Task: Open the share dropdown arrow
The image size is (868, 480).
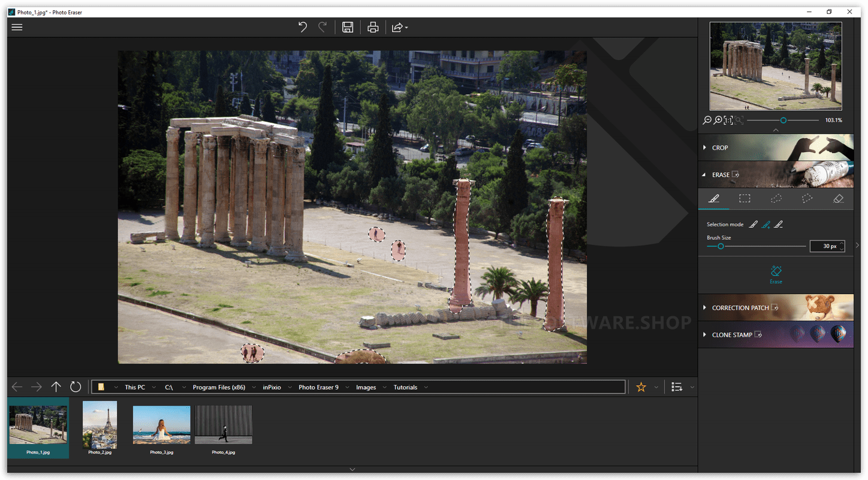Action: (x=406, y=28)
